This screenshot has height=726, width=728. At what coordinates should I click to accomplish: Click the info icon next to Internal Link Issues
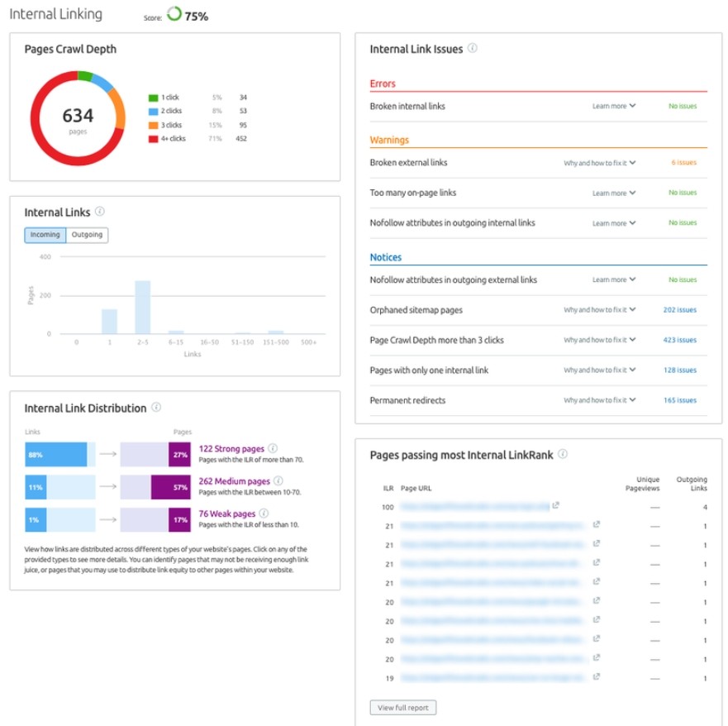point(472,48)
